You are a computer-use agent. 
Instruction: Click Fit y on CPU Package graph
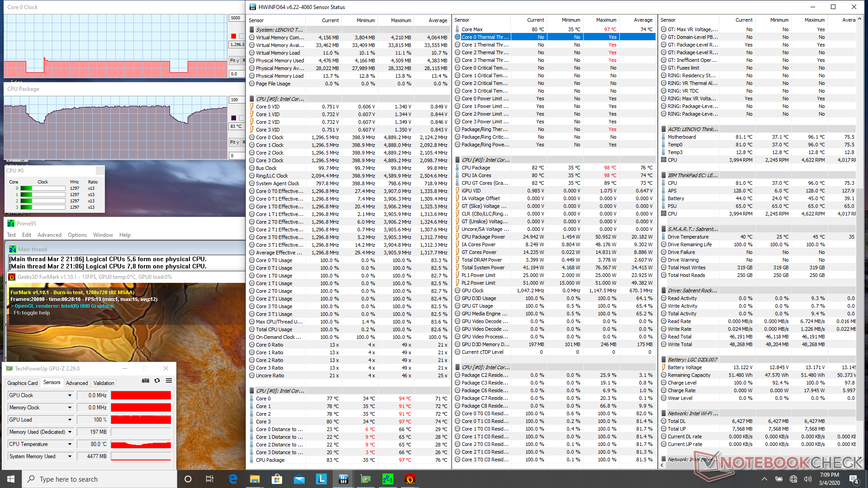(234, 142)
